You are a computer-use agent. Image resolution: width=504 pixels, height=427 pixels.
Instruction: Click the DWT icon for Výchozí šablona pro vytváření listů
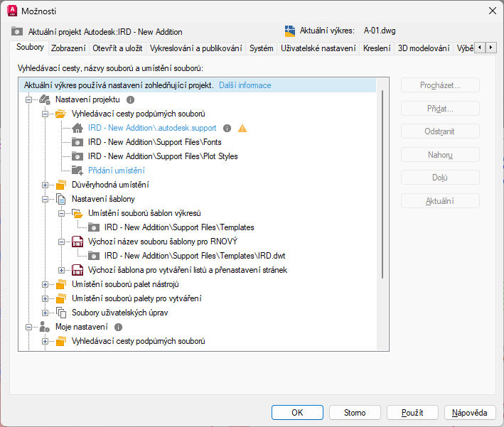(77, 270)
